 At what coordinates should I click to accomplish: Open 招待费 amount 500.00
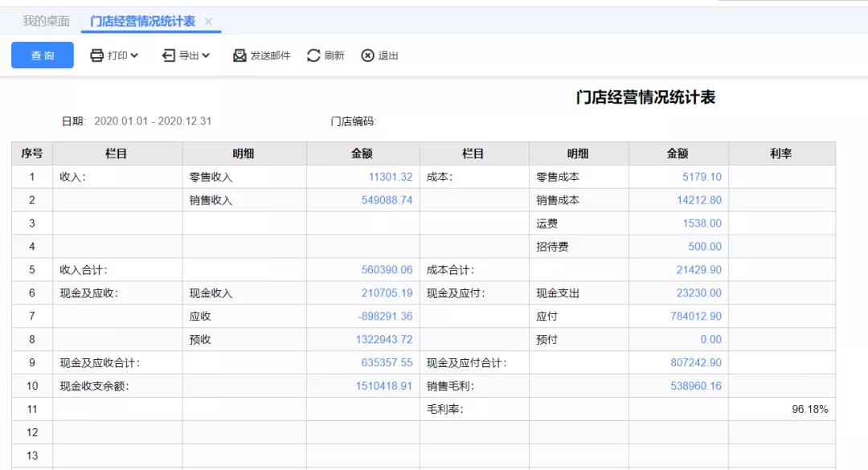tap(705, 247)
